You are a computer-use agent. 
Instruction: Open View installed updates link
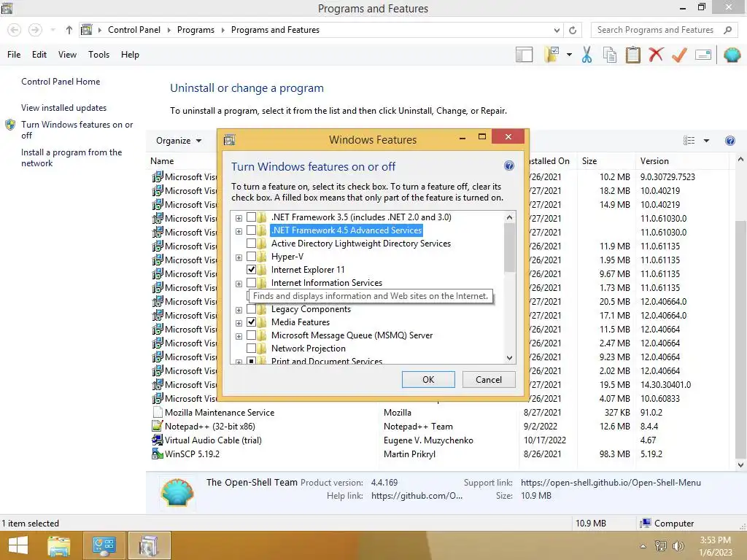64,108
